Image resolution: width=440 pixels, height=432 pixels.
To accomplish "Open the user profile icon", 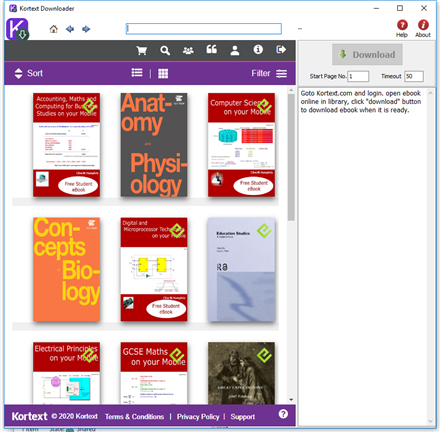I will click(x=235, y=50).
